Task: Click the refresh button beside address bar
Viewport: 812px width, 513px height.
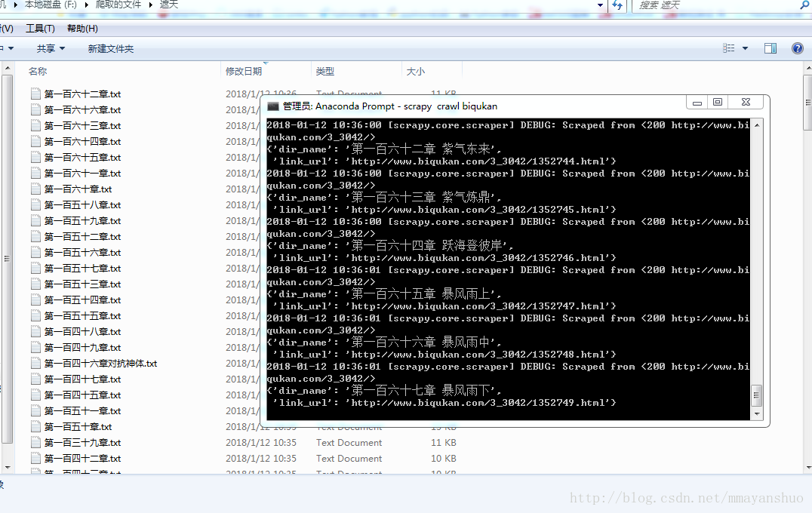Action: [x=617, y=5]
